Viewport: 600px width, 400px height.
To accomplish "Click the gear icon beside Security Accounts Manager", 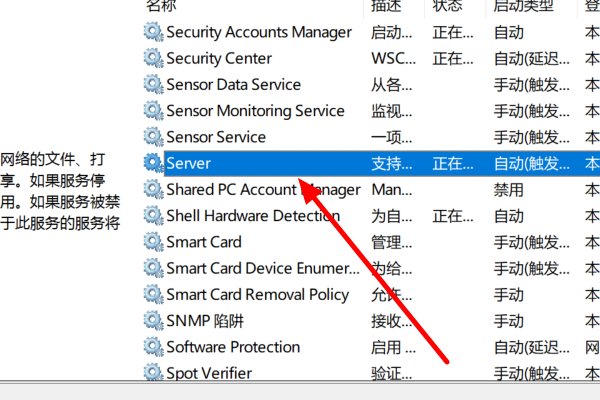I will [153, 32].
